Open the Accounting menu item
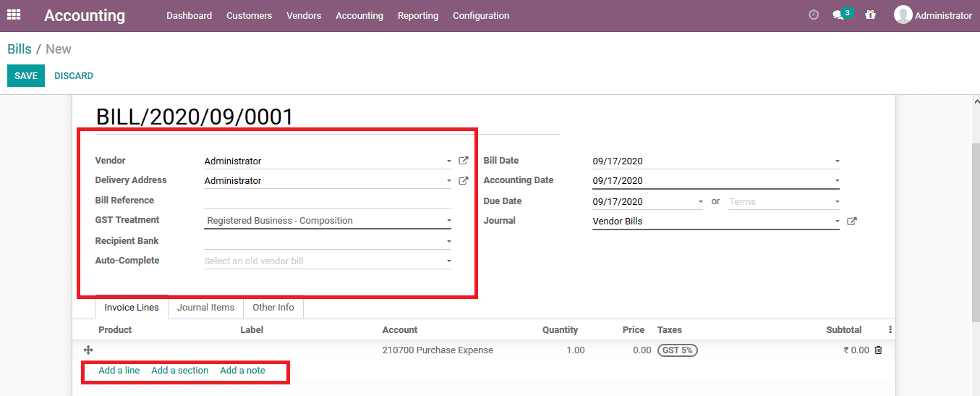The image size is (980, 396). click(359, 15)
